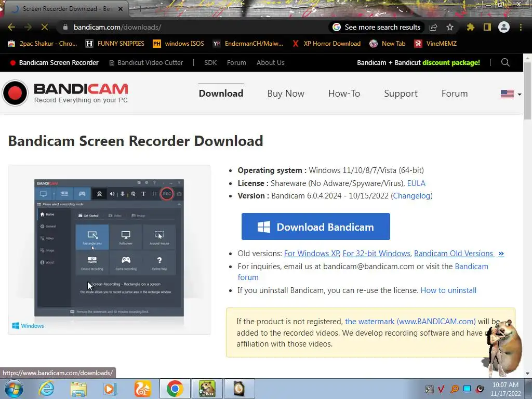This screenshot has width=532, height=399.
Task: Open the For Windows XP link
Action: [x=312, y=254]
